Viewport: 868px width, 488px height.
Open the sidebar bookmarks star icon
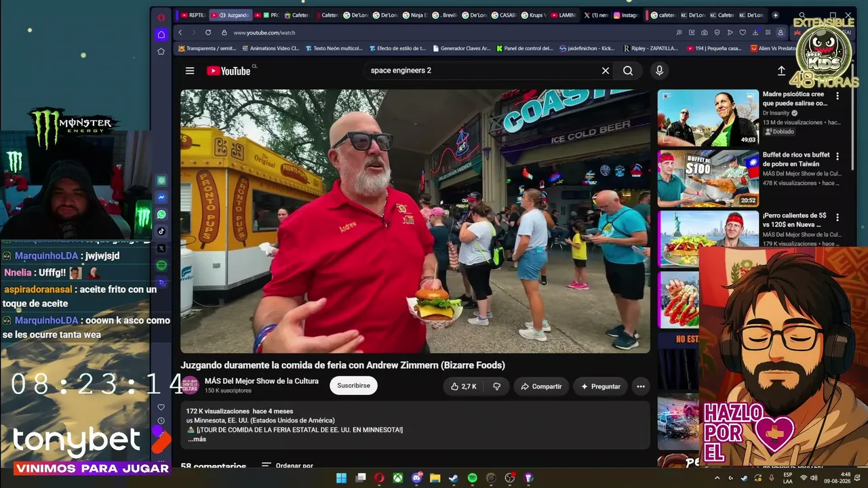[x=161, y=52]
